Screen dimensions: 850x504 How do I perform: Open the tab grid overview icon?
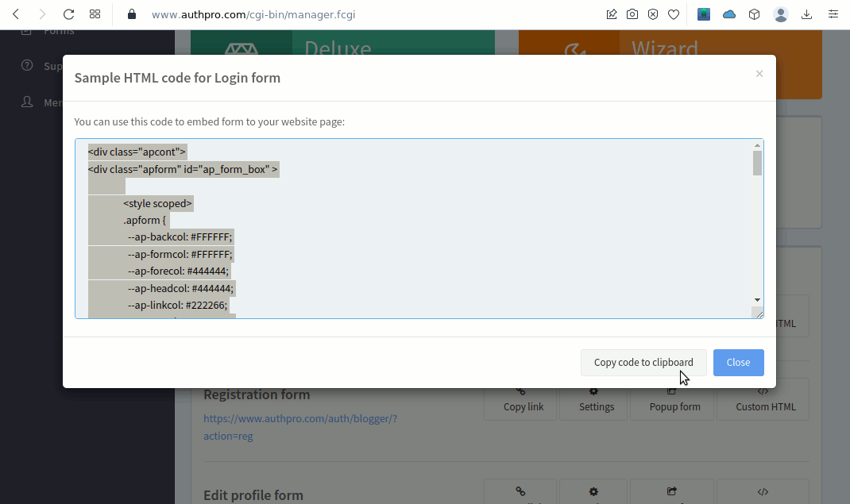click(x=95, y=14)
